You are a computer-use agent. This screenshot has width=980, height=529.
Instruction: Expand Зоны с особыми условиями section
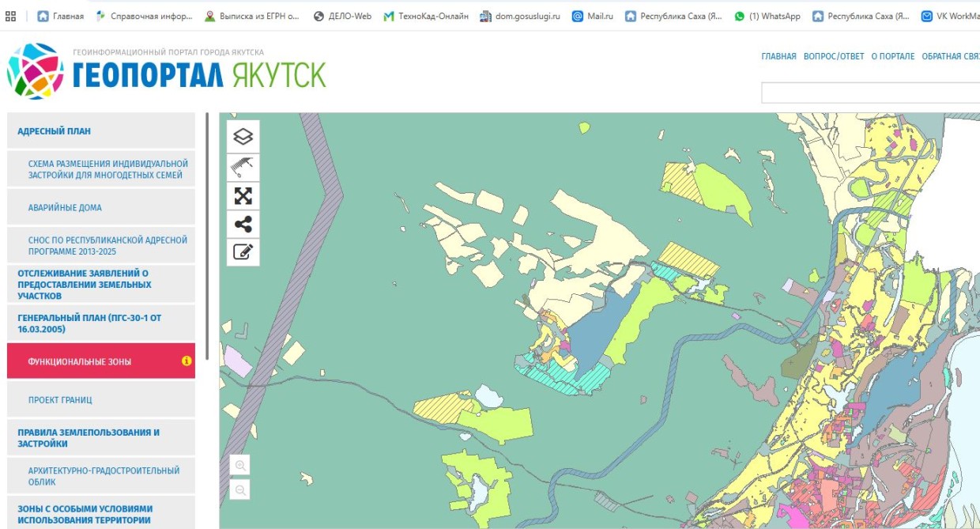click(x=85, y=514)
